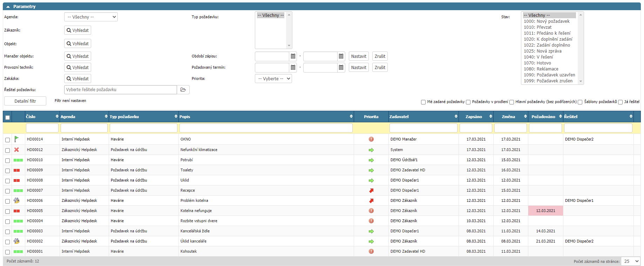Tick the Já řešitel checkbox
Viewport: 644px width, 266px height.
click(x=620, y=102)
